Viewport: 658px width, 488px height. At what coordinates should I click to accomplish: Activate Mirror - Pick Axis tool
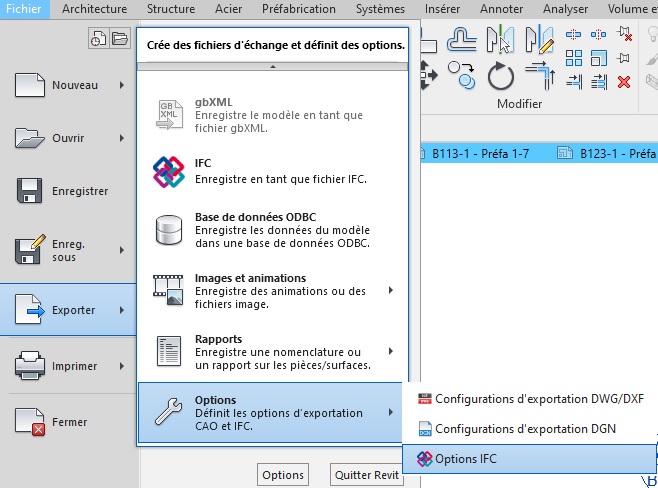tap(500, 40)
